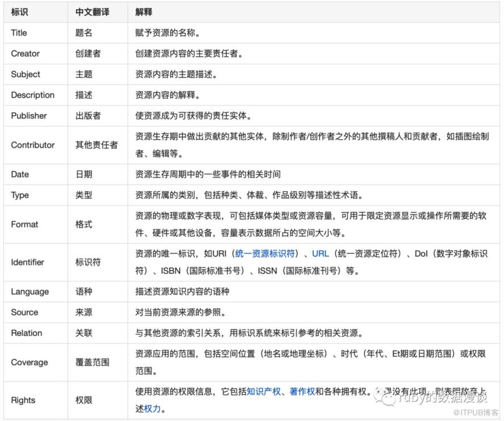
Task: Click the Identifier row label
Action: point(28,262)
